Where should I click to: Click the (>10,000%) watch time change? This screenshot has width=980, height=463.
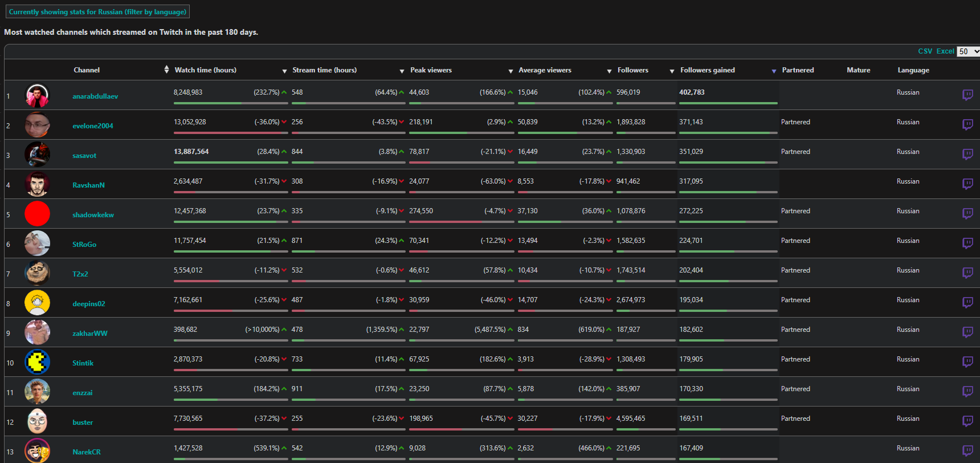point(262,330)
